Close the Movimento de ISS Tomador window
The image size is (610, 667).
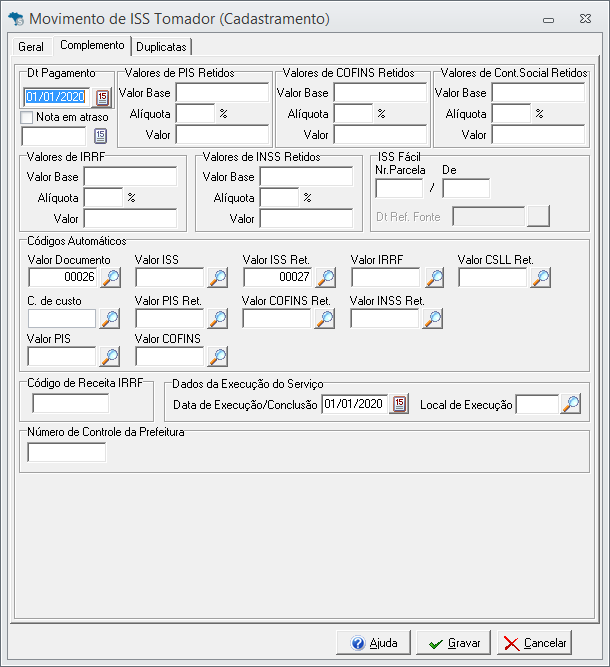(x=585, y=19)
